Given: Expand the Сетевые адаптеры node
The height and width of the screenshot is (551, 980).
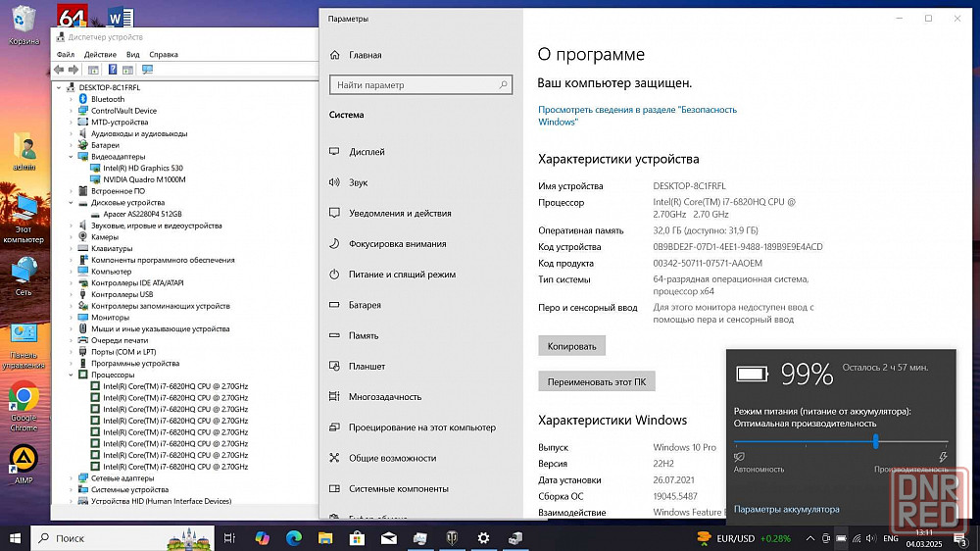Looking at the screenshot, I should coord(72,478).
